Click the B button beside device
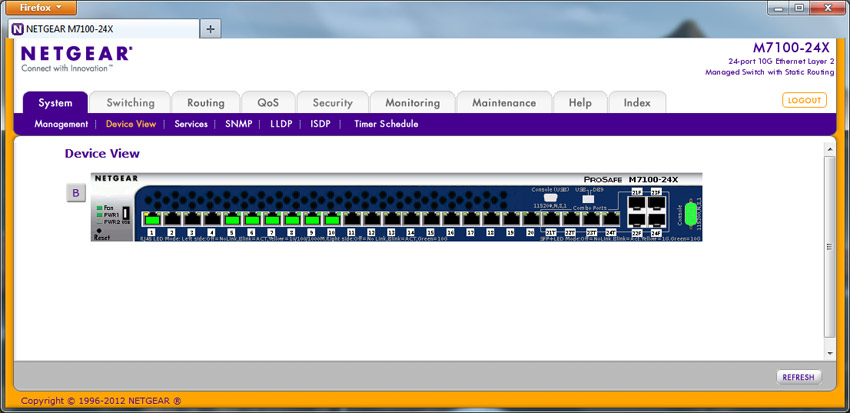Viewport: 850px width, 413px height. pyautogui.click(x=76, y=193)
